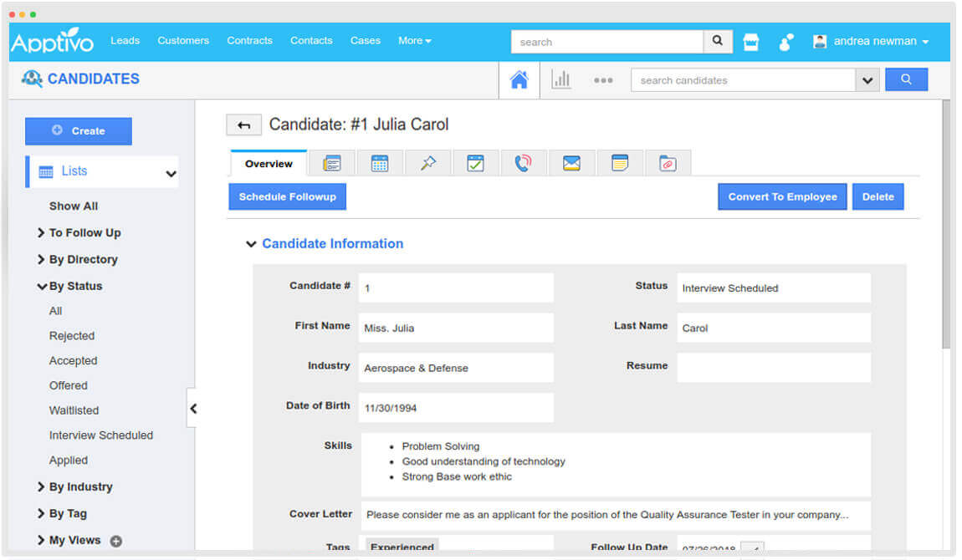Select Contacts in the navigation bar
This screenshot has height=560, width=962.
(311, 40)
